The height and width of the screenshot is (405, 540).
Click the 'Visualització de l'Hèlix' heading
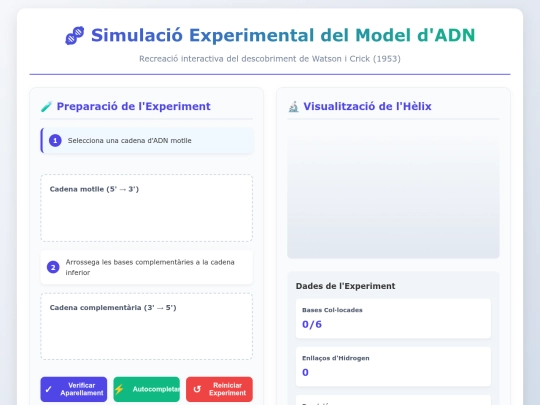pyautogui.click(x=367, y=106)
